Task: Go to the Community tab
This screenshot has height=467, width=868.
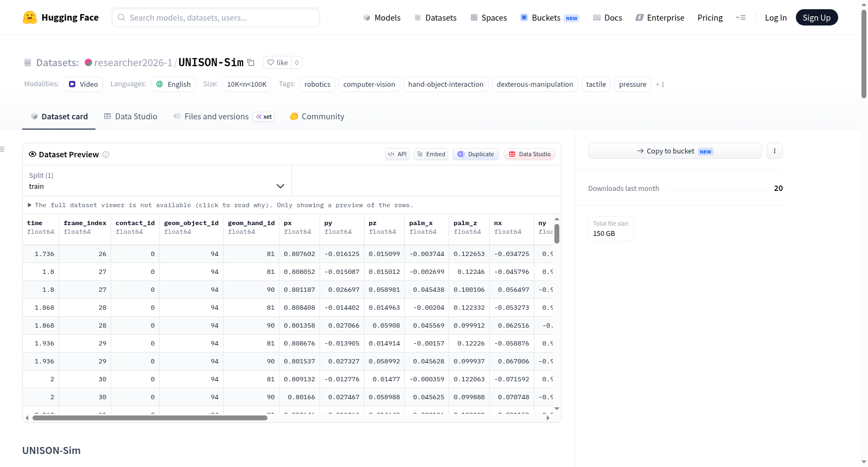Action: pyautogui.click(x=317, y=116)
